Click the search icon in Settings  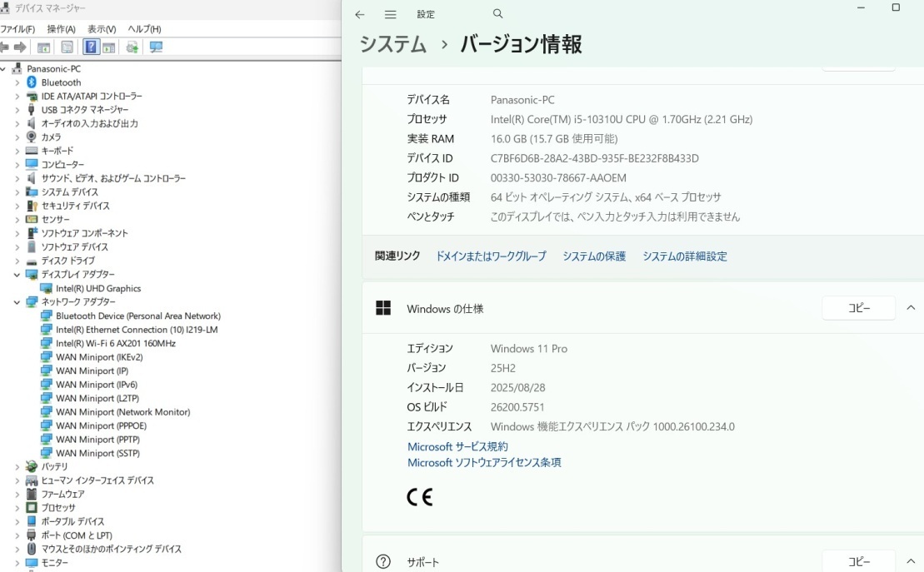tap(498, 14)
